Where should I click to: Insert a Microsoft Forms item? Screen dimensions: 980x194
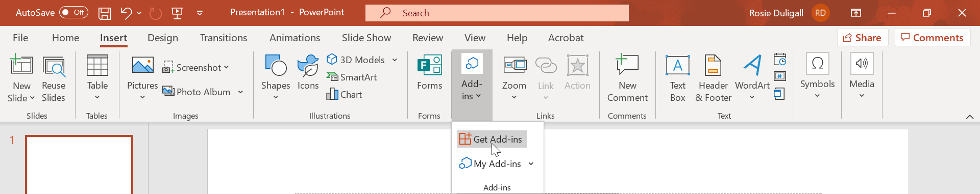(x=429, y=73)
